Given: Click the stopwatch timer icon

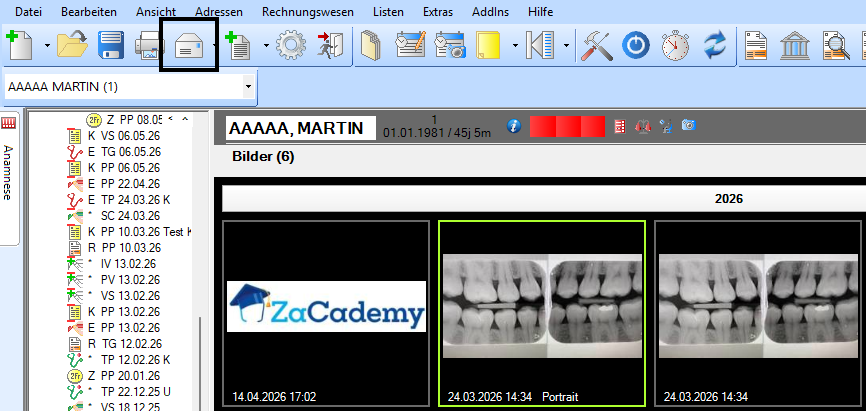Looking at the screenshot, I should coord(676,46).
